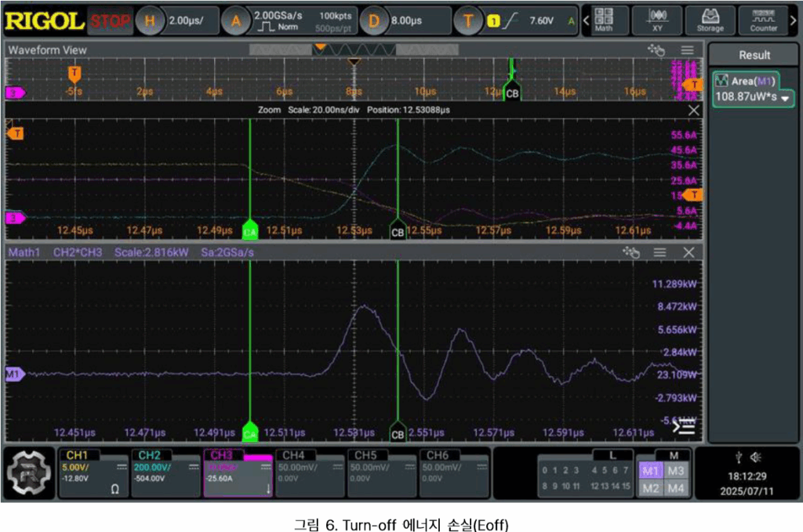
Task: Toggle the M3 math channel
Action: [675, 470]
